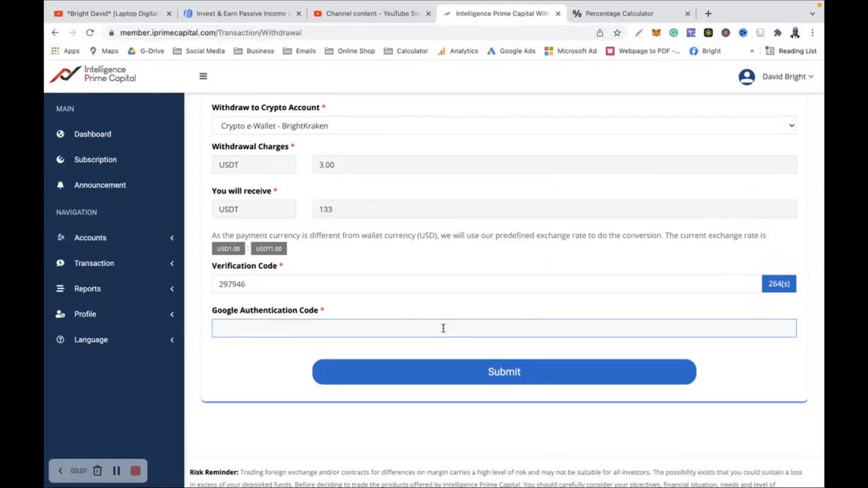868x488 pixels.
Task: Expand the Profile menu chevron
Action: 172,314
